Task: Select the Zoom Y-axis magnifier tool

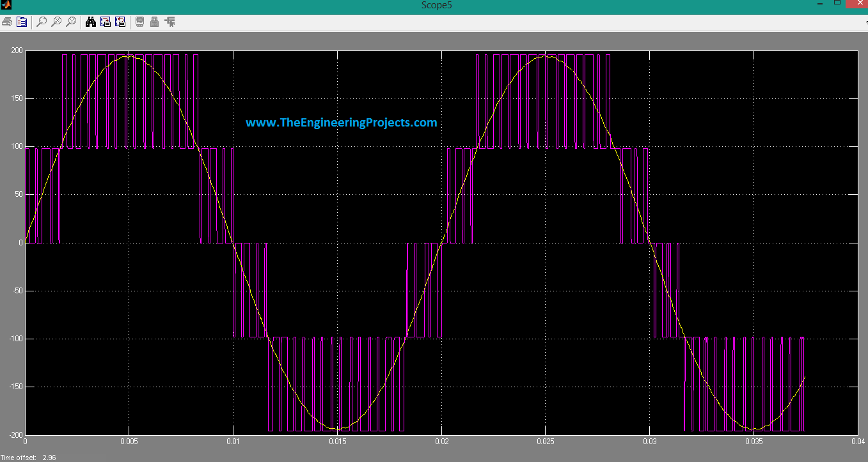Action: pos(71,22)
